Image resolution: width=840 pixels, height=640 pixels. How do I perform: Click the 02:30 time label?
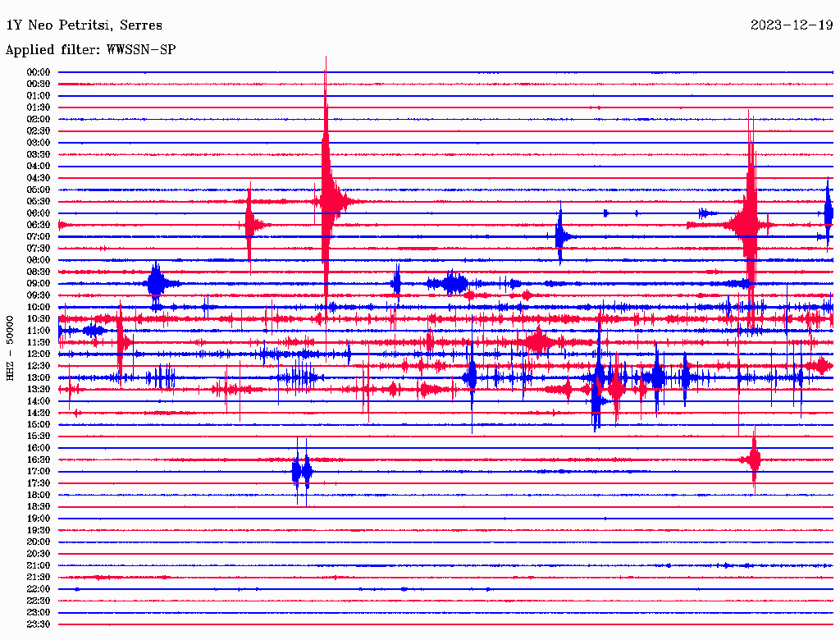coord(39,131)
